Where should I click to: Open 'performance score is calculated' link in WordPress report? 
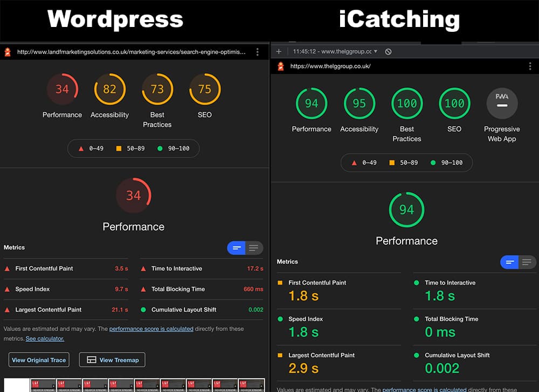151,329
